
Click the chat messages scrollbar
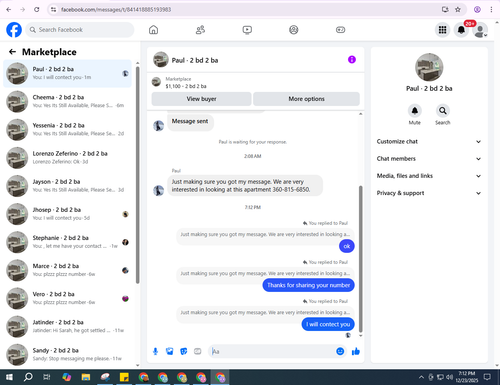360,258
